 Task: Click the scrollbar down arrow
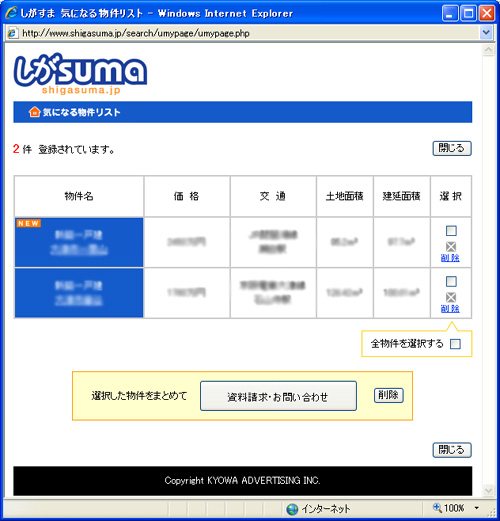[x=488, y=490]
